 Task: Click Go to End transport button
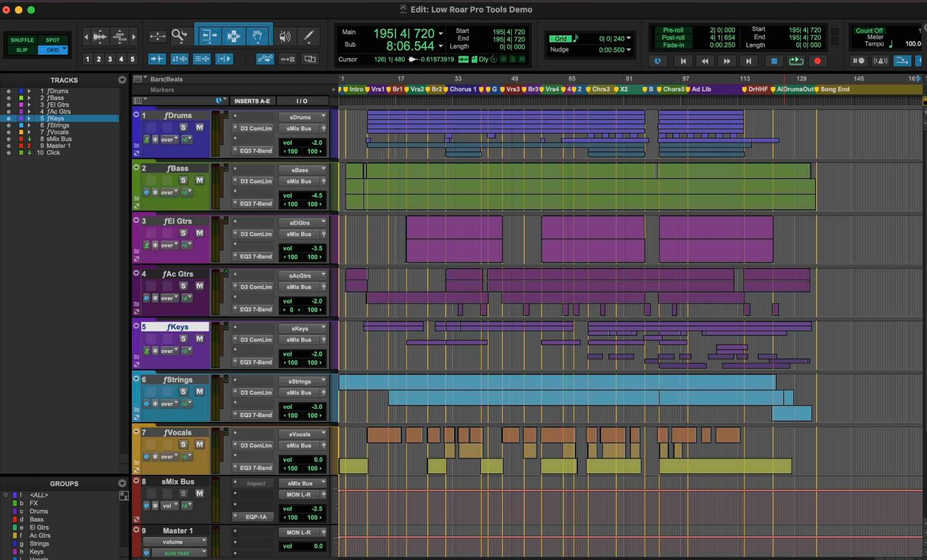point(748,61)
